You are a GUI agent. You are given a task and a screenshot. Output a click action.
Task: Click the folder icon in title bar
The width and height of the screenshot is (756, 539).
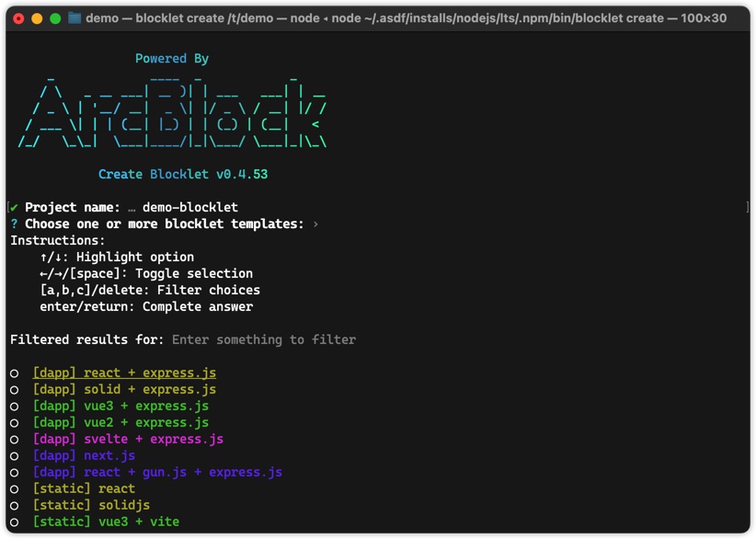point(74,18)
